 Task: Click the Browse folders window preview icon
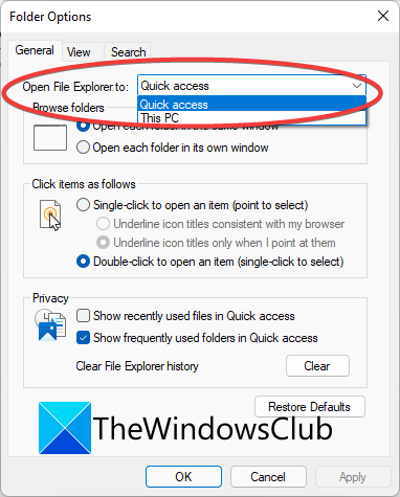[50, 138]
